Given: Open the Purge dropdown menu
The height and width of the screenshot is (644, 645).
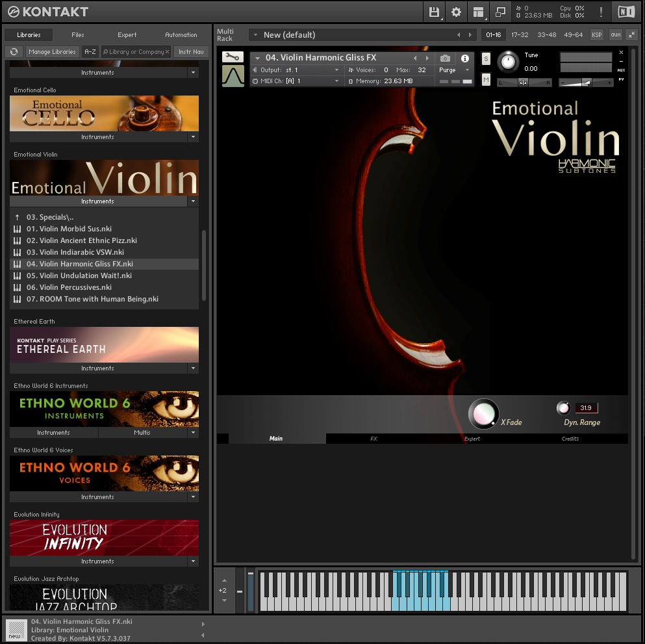Looking at the screenshot, I should pos(454,70).
